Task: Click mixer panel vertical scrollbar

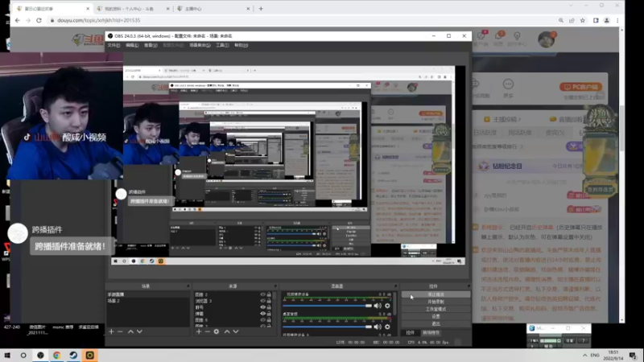Action: [394, 304]
